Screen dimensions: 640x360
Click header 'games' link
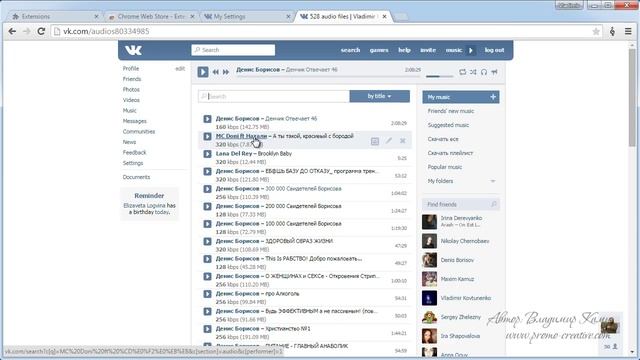coord(379,50)
